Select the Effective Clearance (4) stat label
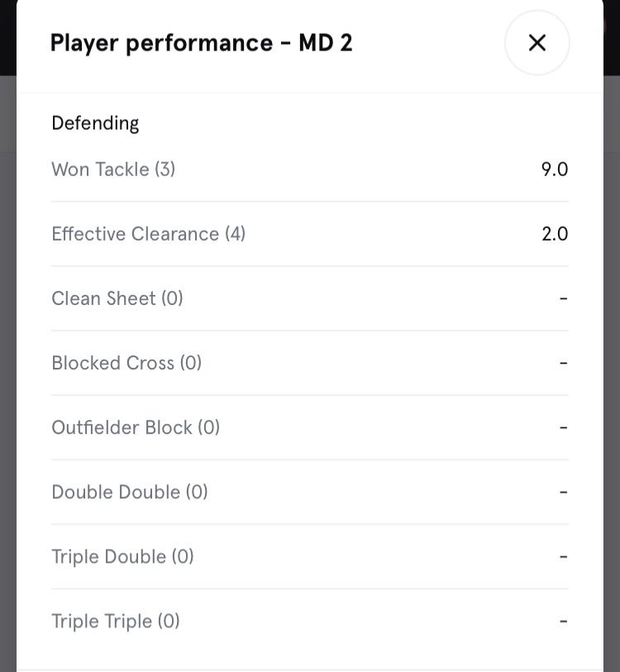The image size is (620, 672). tap(148, 234)
